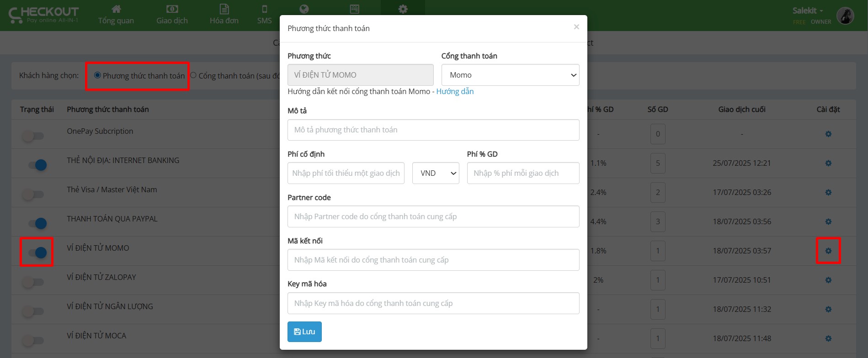Toggle VÍ ĐIỆN TỬ ZALOPAY switch
This screenshot has height=358, width=868.
[34, 282]
